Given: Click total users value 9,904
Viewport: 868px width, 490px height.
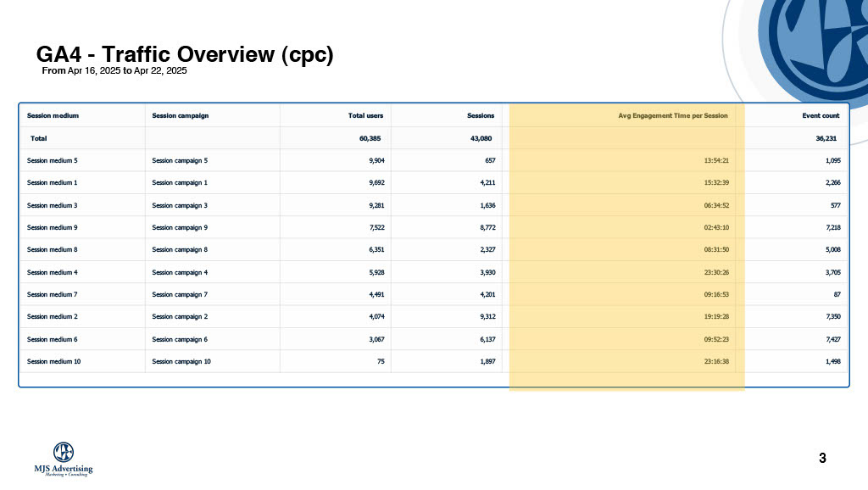Looking at the screenshot, I should point(376,160).
